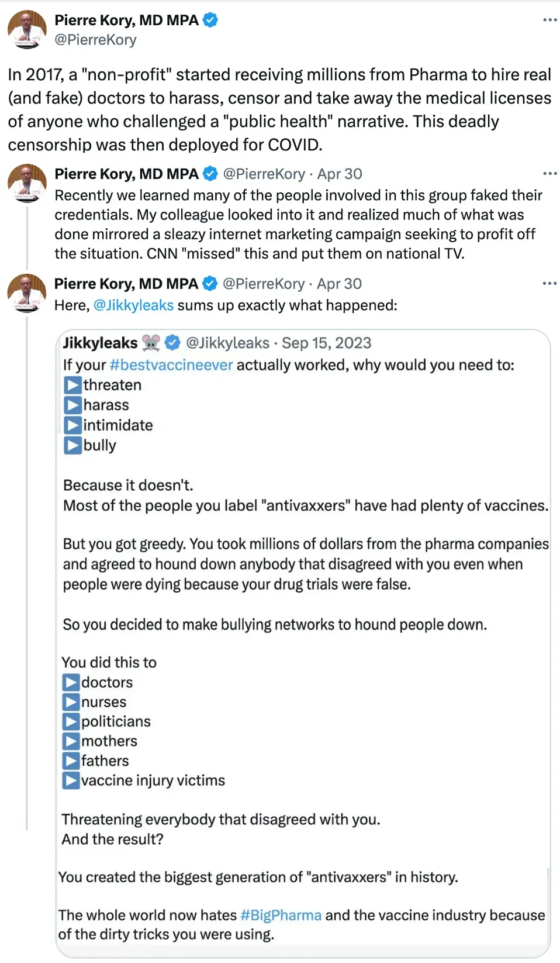Open the #bestvaccineever hashtag
Image resolution: width=560 pixels, height=963 pixels.
click(171, 365)
